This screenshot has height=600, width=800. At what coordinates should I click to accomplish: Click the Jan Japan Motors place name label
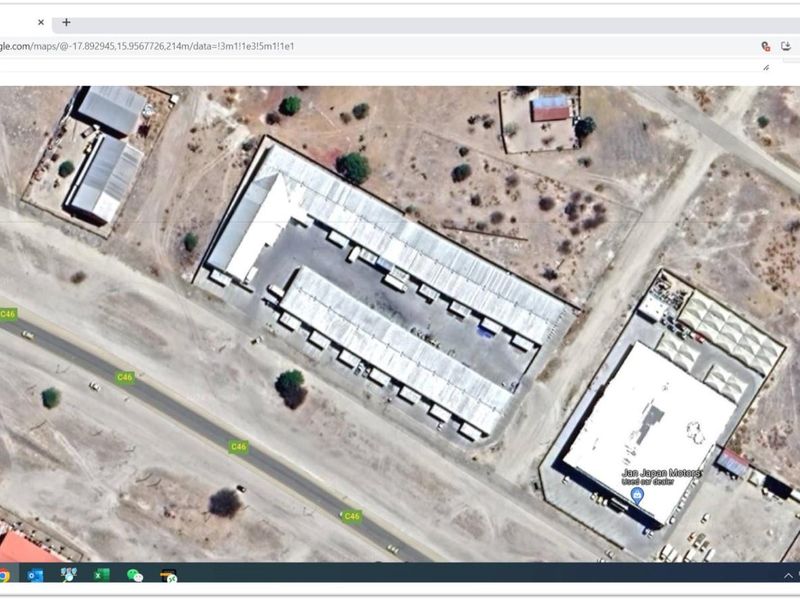[x=662, y=471]
